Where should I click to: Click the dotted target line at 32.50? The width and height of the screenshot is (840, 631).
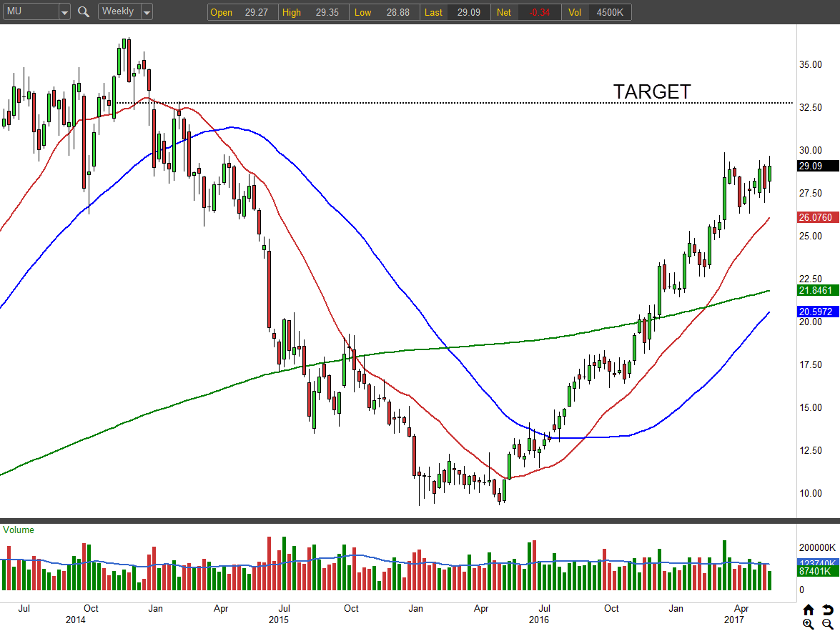pyautogui.click(x=454, y=103)
